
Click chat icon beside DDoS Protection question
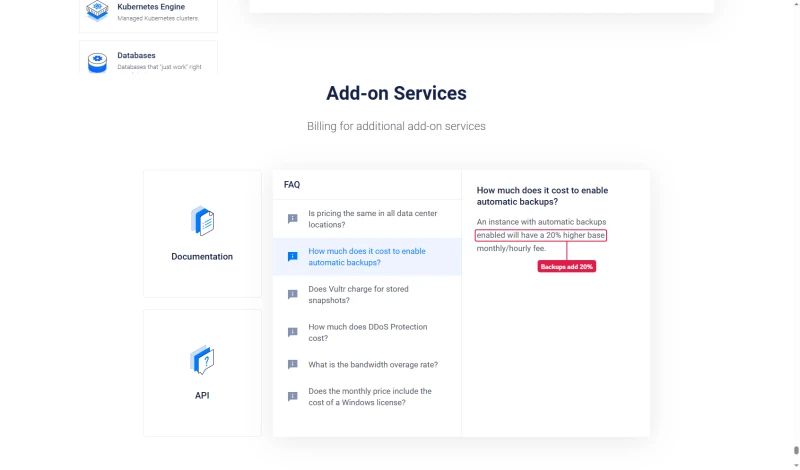click(x=292, y=332)
